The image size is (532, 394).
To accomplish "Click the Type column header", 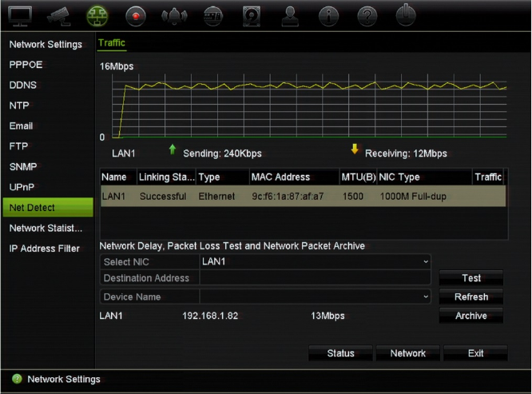I will [223, 177].
